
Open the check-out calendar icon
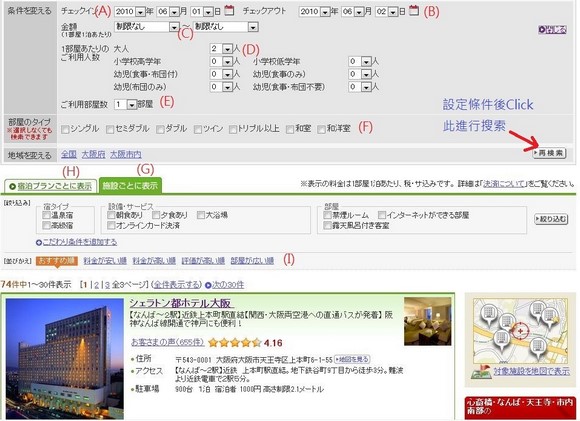click(414, 10)
